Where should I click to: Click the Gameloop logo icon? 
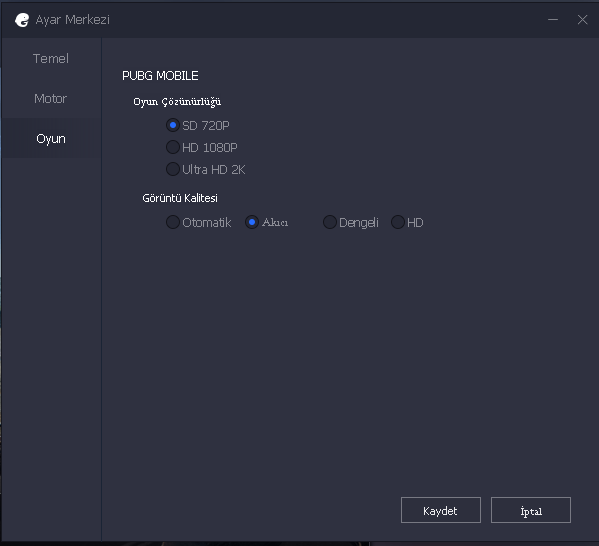[22, 20]
